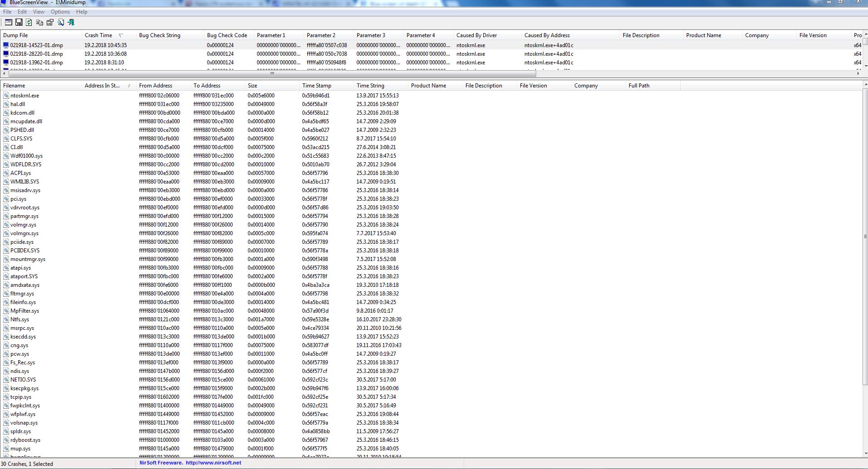Click the file icon next to hal.dll

coord(6,104)
